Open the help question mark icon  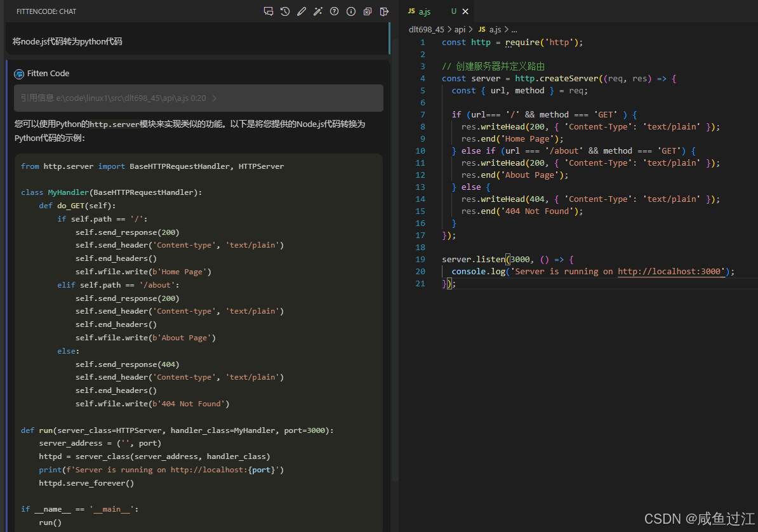[335, 11]
